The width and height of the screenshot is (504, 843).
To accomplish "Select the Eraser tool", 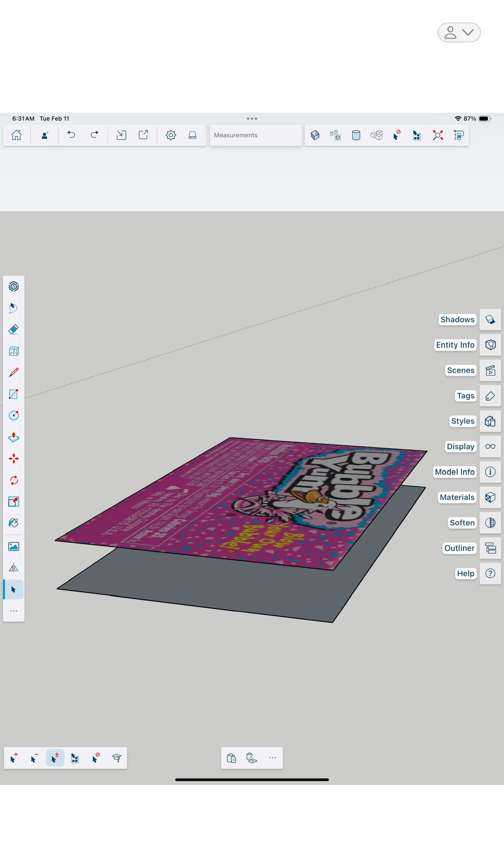I will click(14, 329).
